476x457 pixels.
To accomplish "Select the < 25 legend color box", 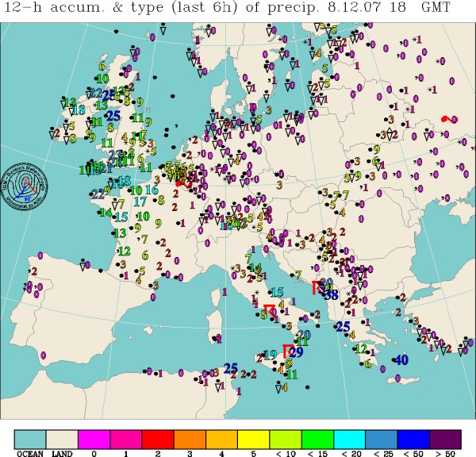I will point(382,438).
